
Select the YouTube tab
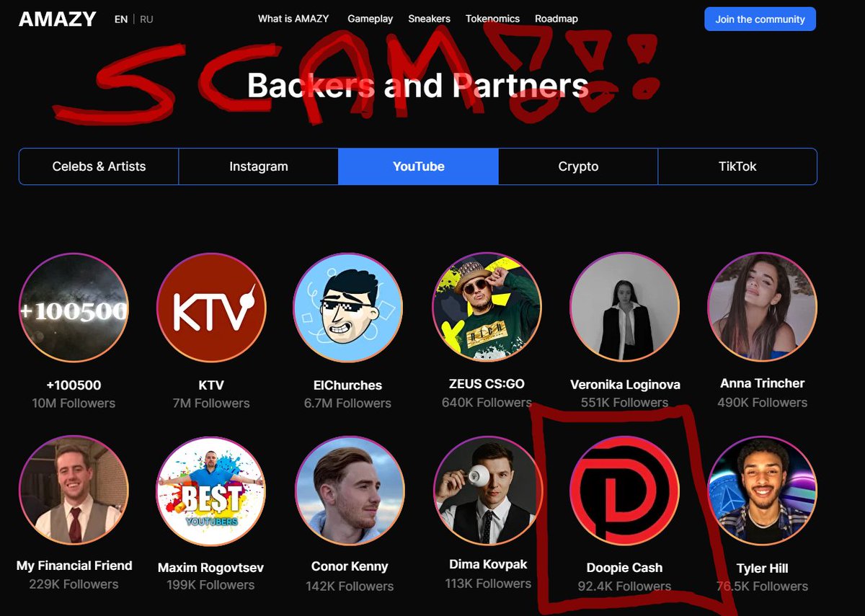(x=418, y=166)
